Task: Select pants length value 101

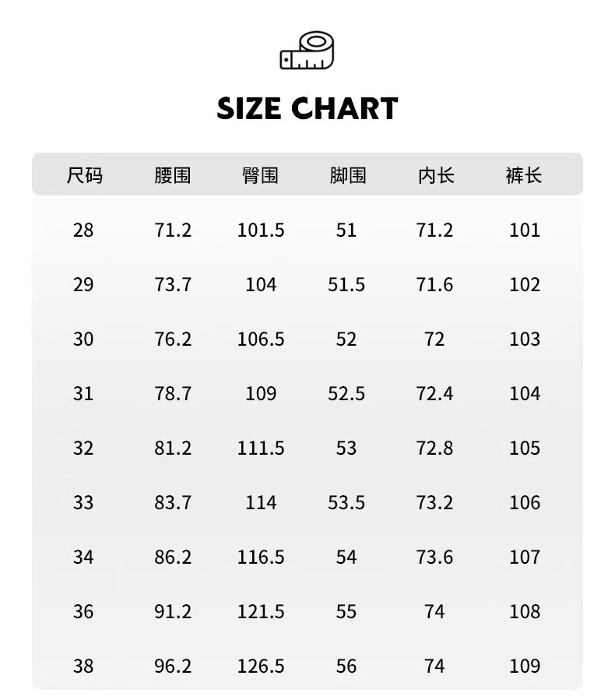Action: (525, 230)
